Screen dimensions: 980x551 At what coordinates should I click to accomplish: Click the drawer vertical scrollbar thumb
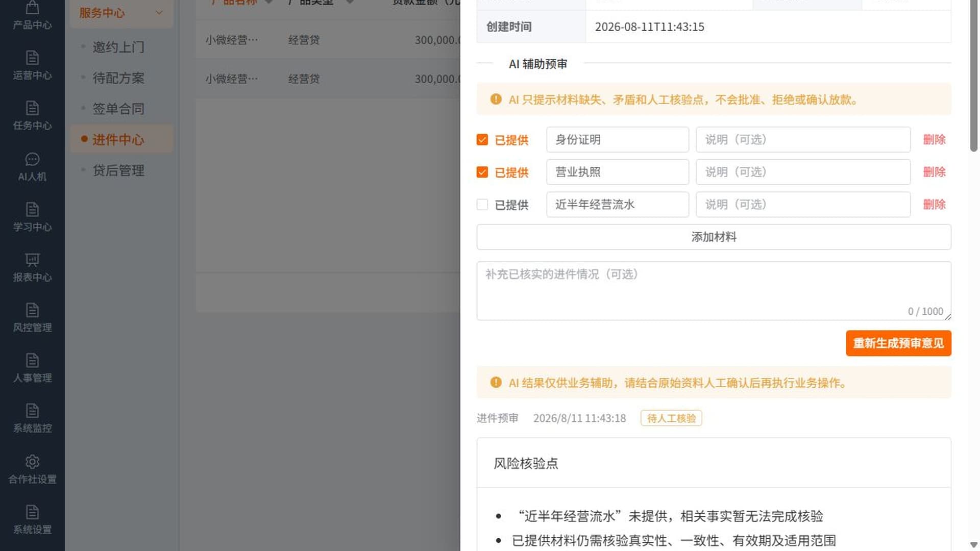(x=974, y=76)
